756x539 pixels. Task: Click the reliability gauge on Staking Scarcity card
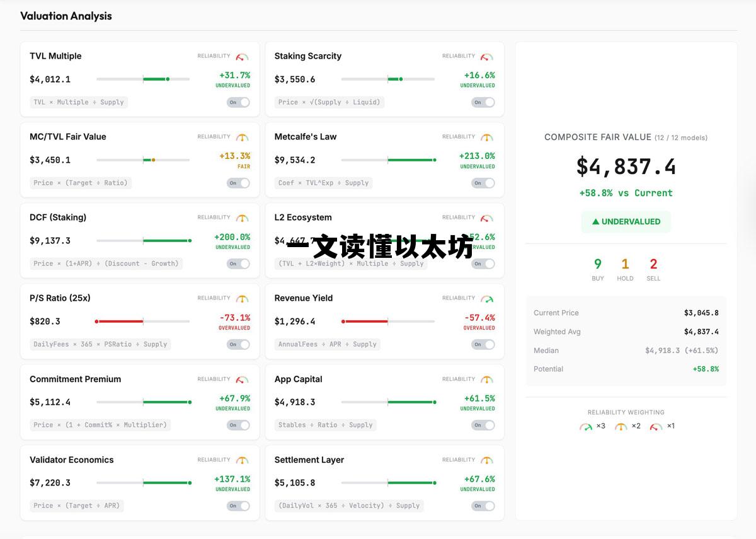tap(486, 55)
